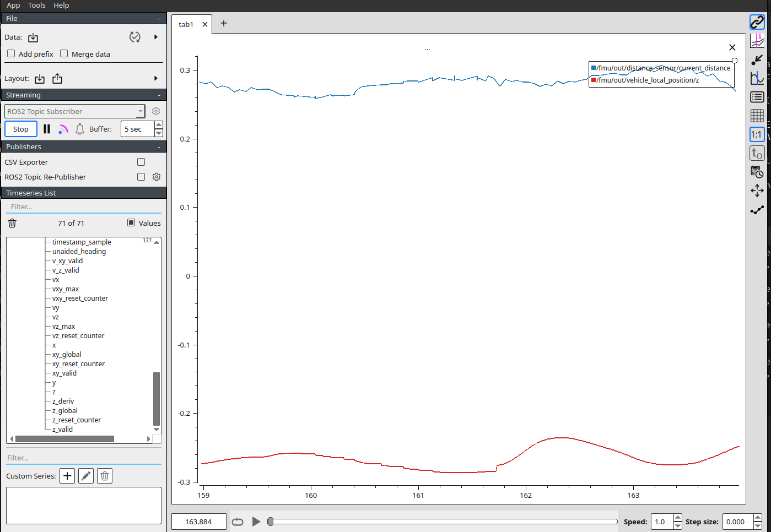Enable the Add prefix checkbox
771x532 pixels.
pyautogui.click(x=11, y=54)
